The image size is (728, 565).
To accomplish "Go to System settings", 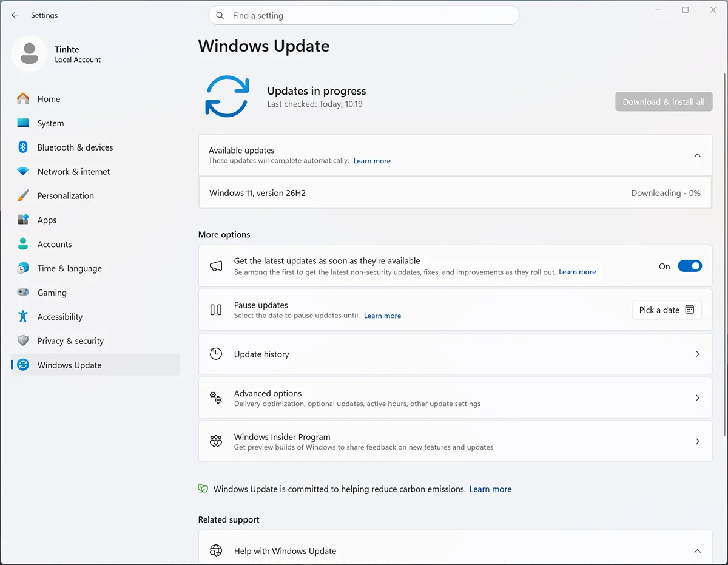I will pos(95,123).
